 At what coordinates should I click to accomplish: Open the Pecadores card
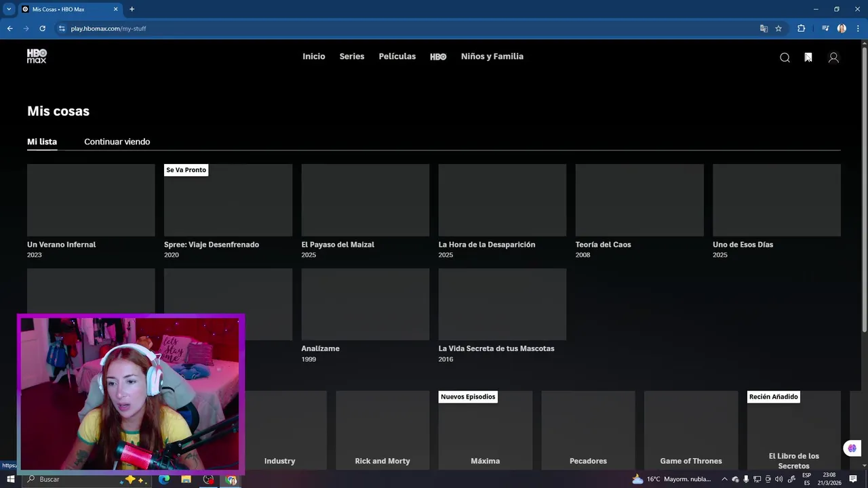588,430
